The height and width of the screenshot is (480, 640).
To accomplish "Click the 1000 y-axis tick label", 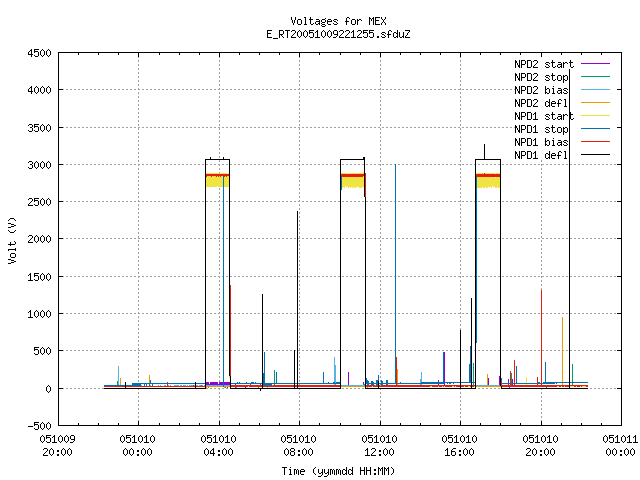I will pos(40,314).
